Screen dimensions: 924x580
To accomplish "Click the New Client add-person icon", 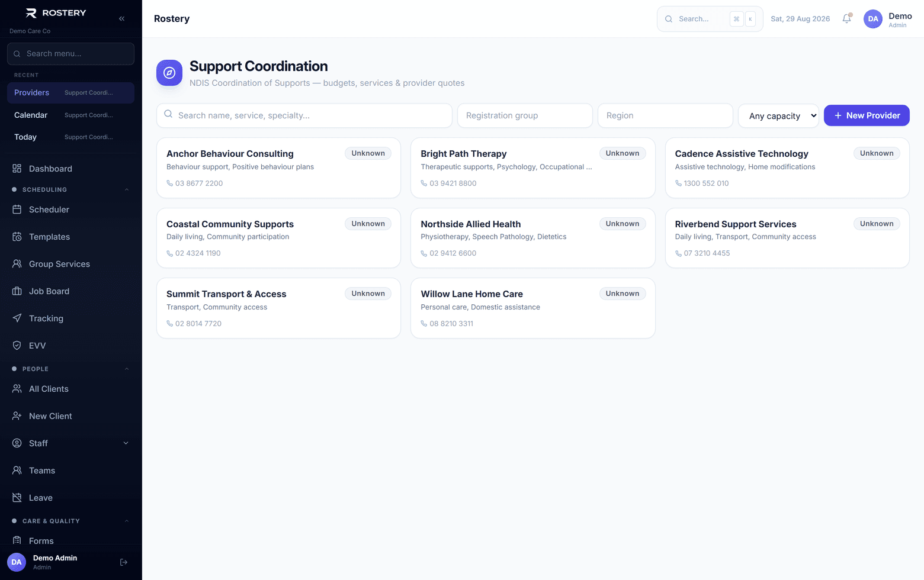I will tap(17, 416).
